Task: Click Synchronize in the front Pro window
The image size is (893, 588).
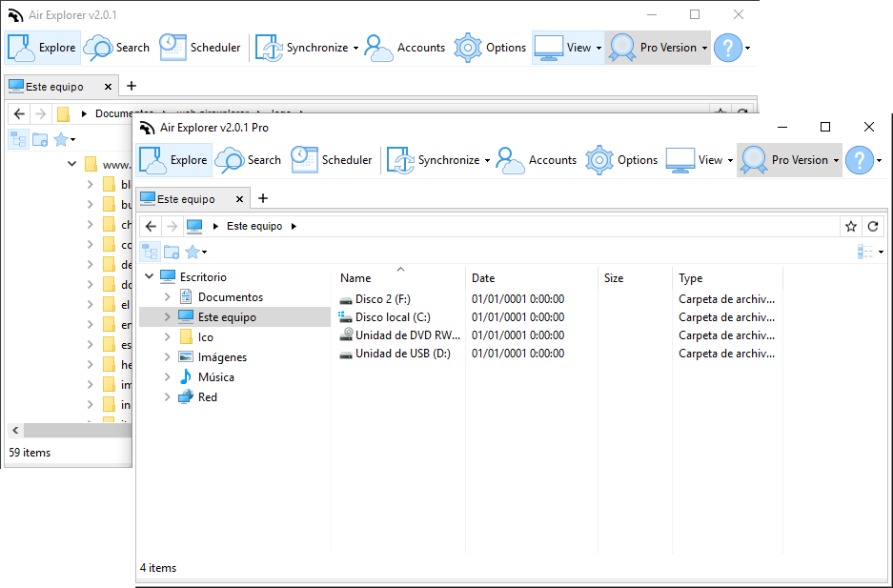Action: tap(433, 160)
